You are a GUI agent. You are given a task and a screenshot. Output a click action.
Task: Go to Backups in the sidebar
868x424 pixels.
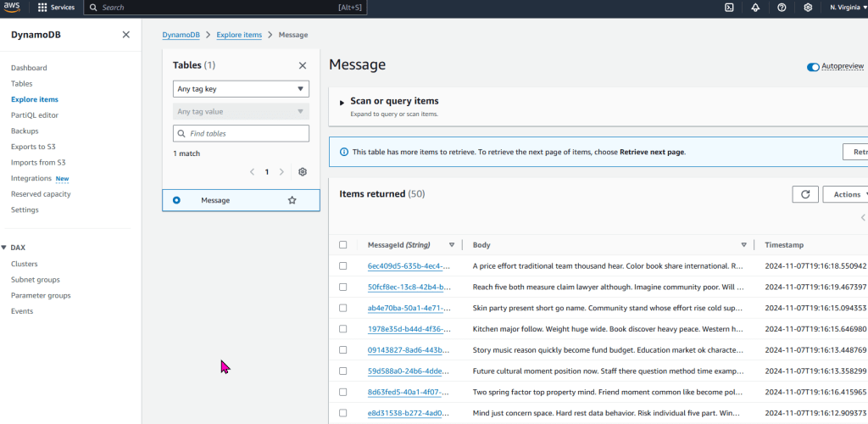[25, 131]
